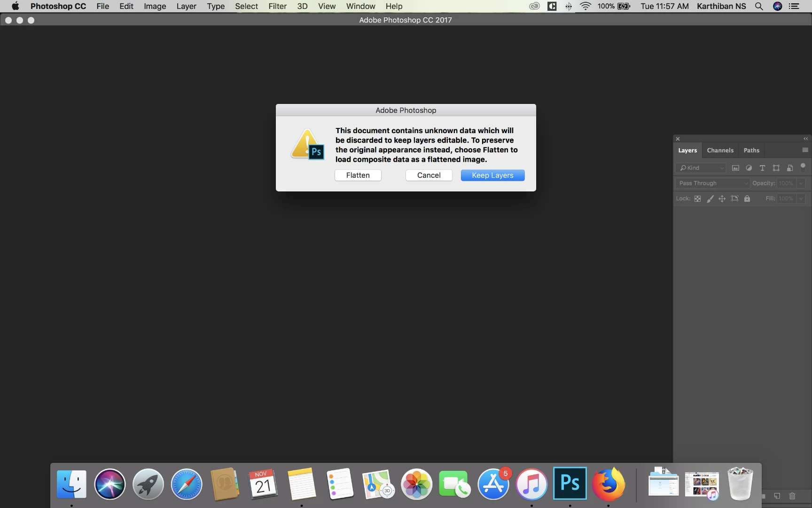Choose Flatten in the dialog
The height and width of the screenshot is (508, 812).
[358, 175]
